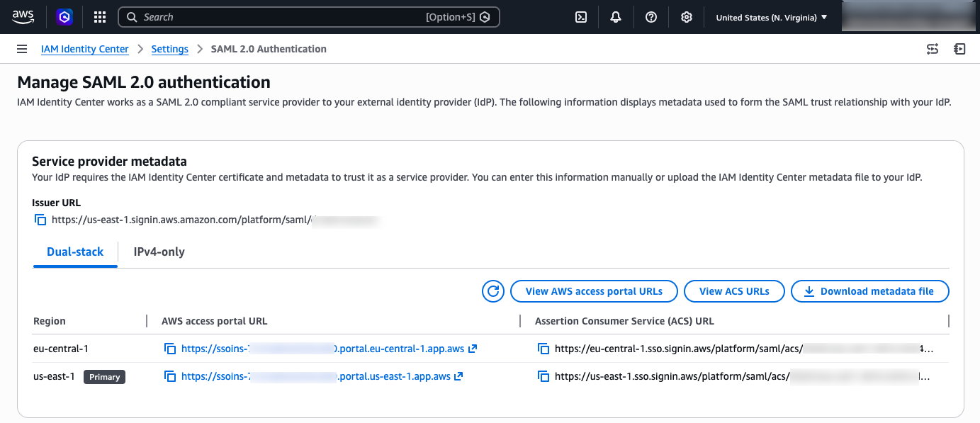Switch to the IPv4-only tab
Image resolution: width=980 pixels, height=423 pixels.
159,252
